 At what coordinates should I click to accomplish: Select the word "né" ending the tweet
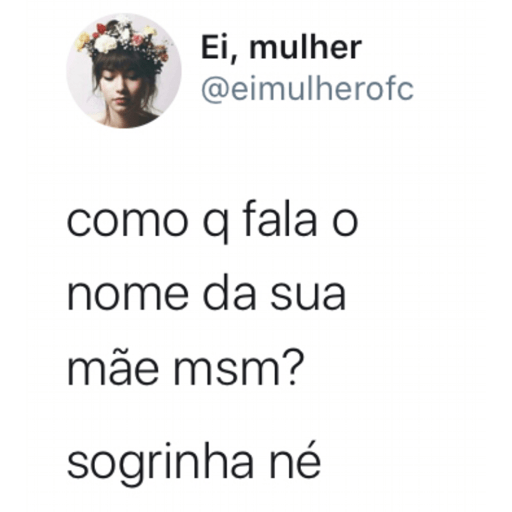tap(295, 459)
